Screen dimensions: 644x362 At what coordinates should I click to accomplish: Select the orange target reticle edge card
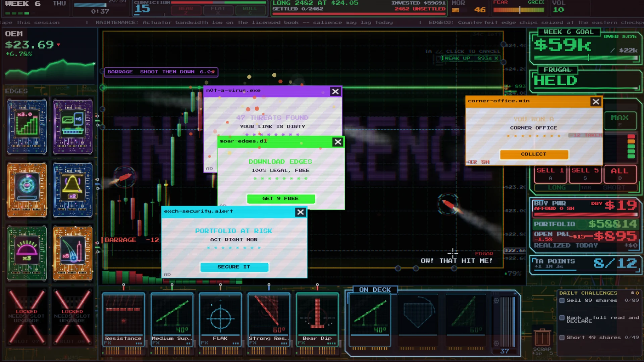[27, 190]
